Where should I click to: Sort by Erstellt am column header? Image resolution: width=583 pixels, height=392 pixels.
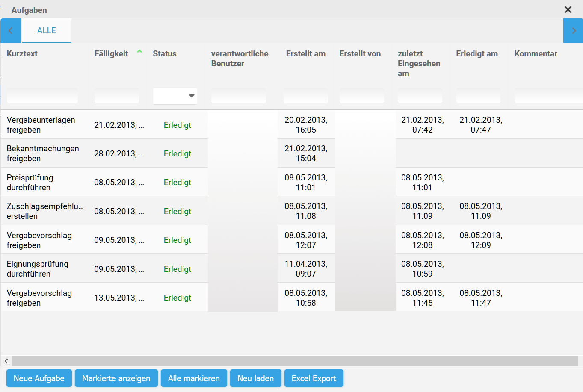click(x=306, y=53)
